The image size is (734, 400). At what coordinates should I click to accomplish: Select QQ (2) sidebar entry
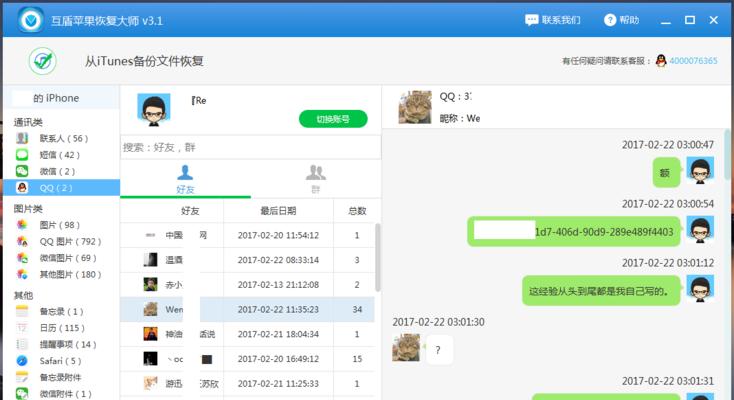(x=61, y=188)
